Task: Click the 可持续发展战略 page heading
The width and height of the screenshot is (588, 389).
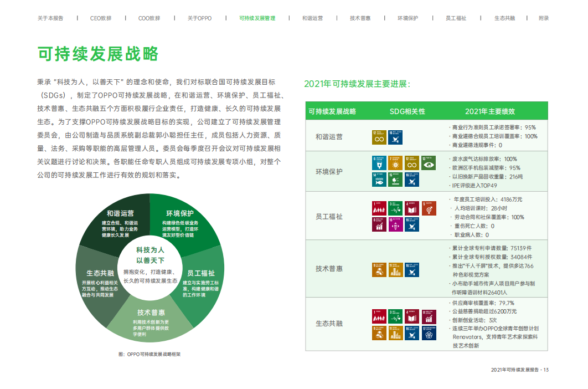Action: 98,54
